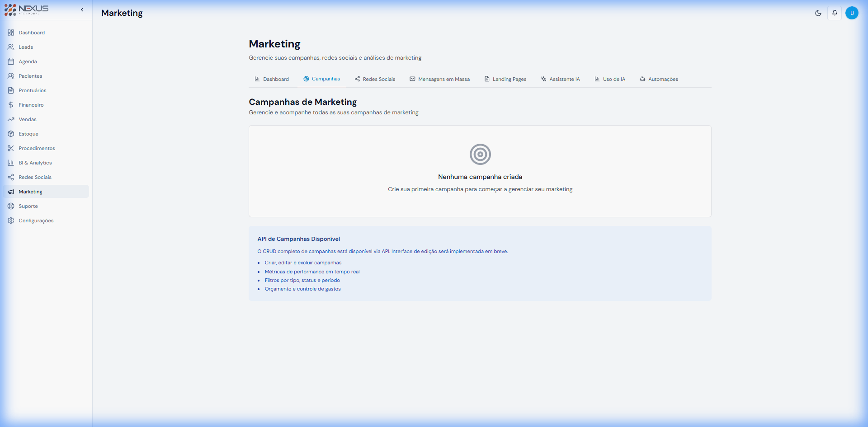Image resolution: width=868 pixels, height=427 pixels.
Task: Open the Estoque package icon
Action: [11, 134]
